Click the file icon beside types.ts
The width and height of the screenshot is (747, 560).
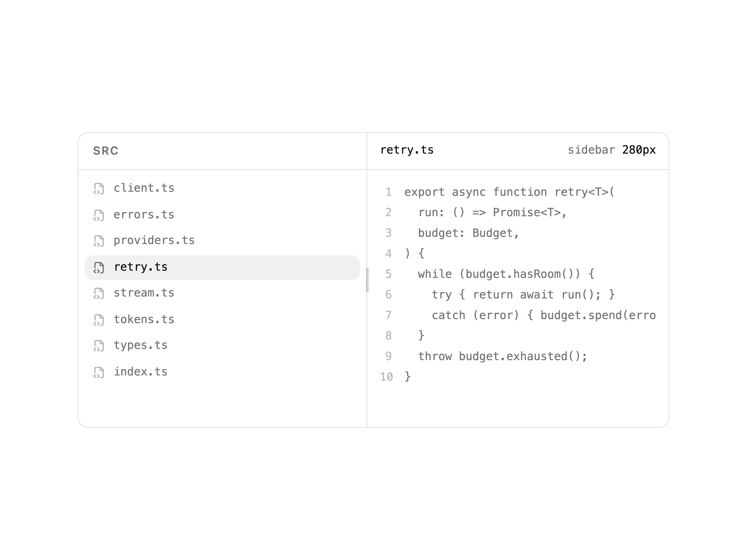(99, 346)
